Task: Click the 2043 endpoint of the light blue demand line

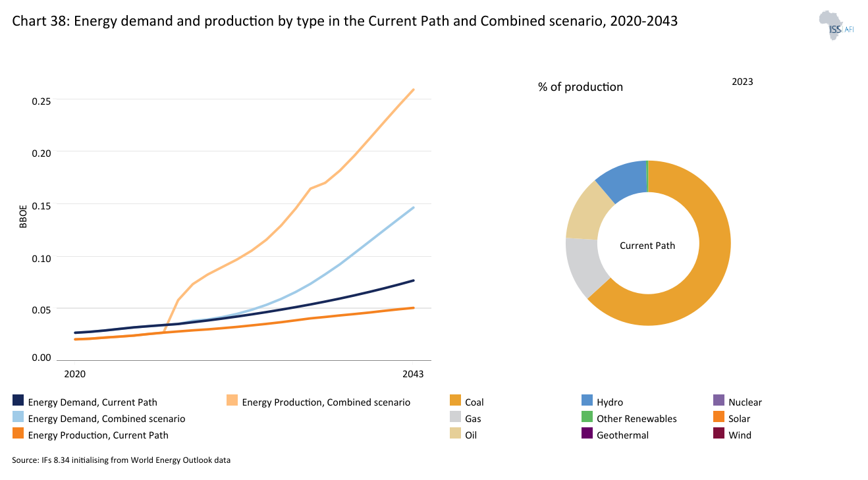Action: tap(413, 207)
